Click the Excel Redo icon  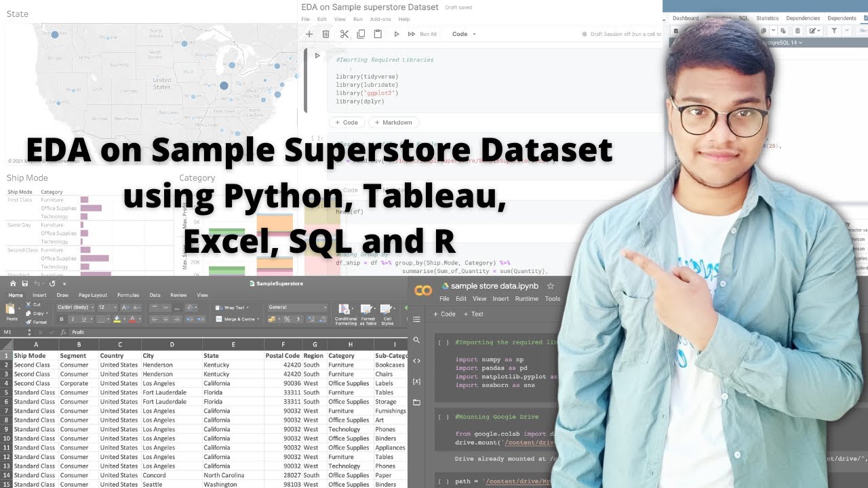pyautogui.click(x=52, y=283)
